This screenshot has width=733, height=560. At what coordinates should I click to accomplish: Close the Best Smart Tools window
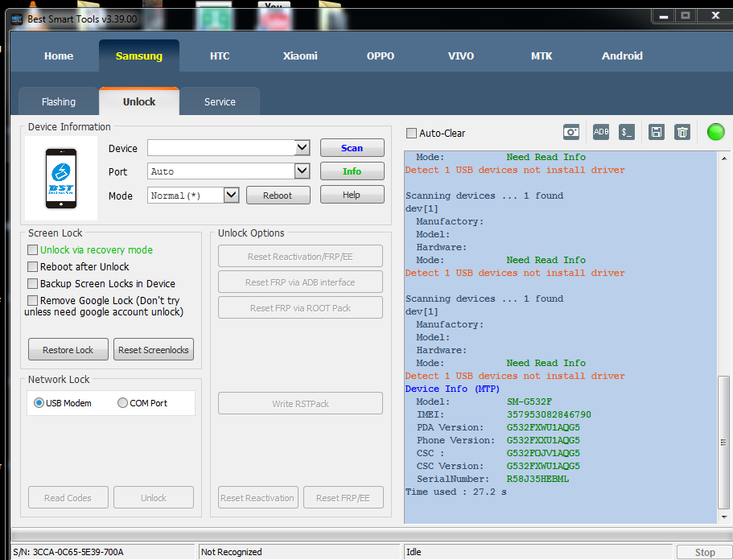[x=715, y=16]
